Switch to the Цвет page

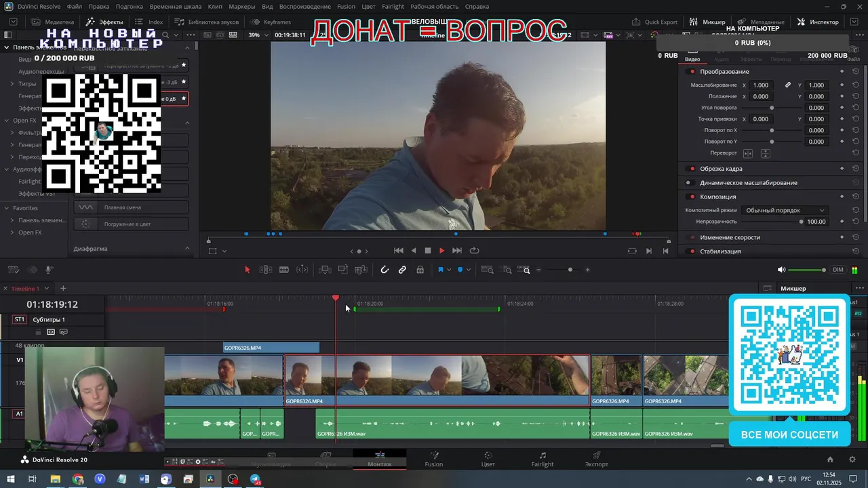[488, 460]
